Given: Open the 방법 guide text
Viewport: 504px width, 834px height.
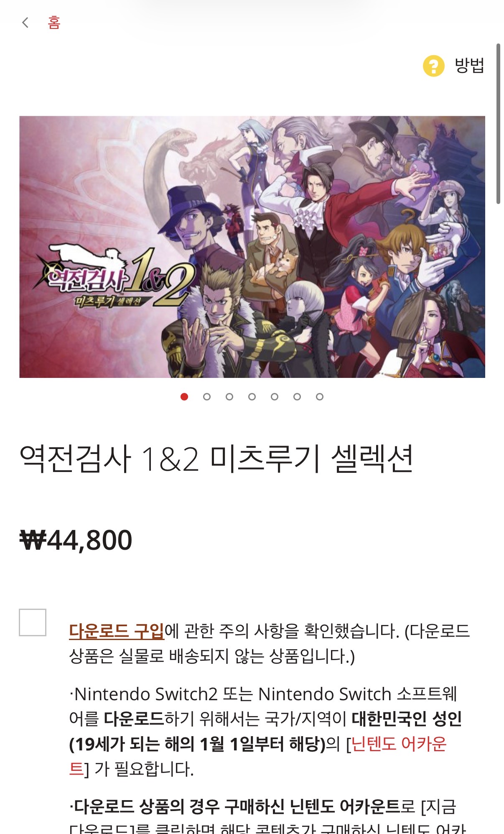Looking at the screenshot, I should [469, 66].
